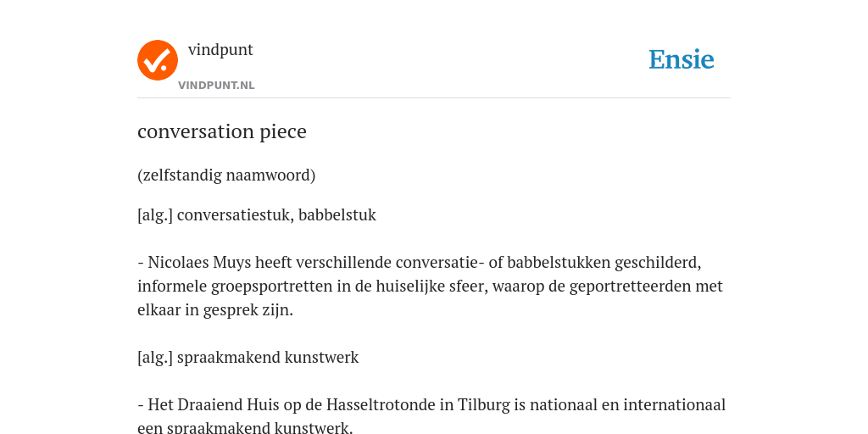Click the '[alg.] spraakmakend kunstwerk' definition line
868x434 pixels.
(x=248, y=358)
